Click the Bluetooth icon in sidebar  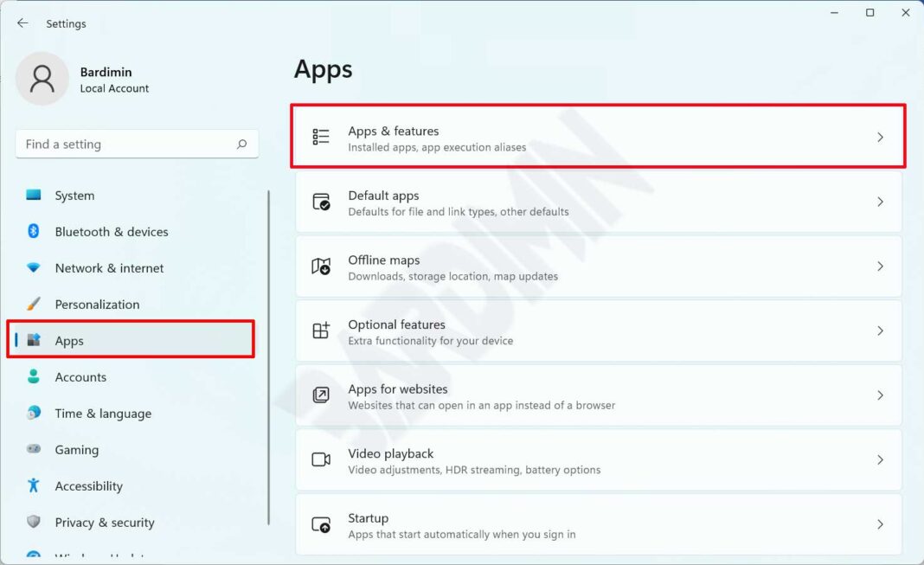point(34,231)
